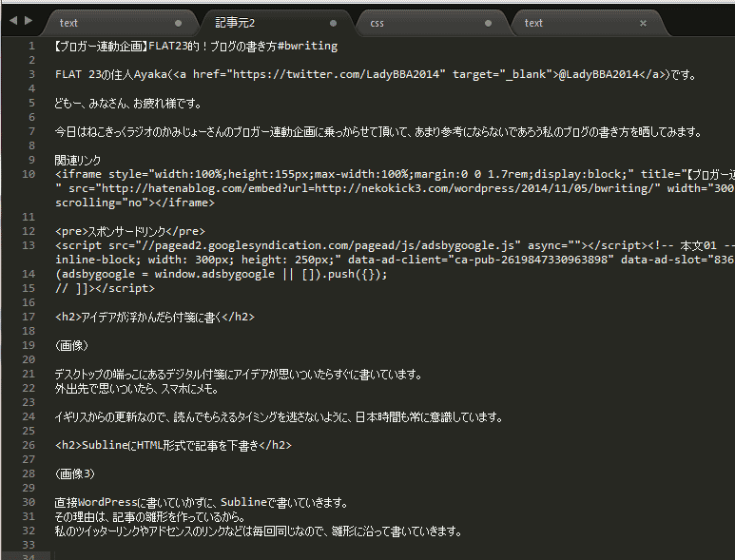Click line number 17 in gutter
Viewport: 735px width, 560px height.
pos(29,317)
